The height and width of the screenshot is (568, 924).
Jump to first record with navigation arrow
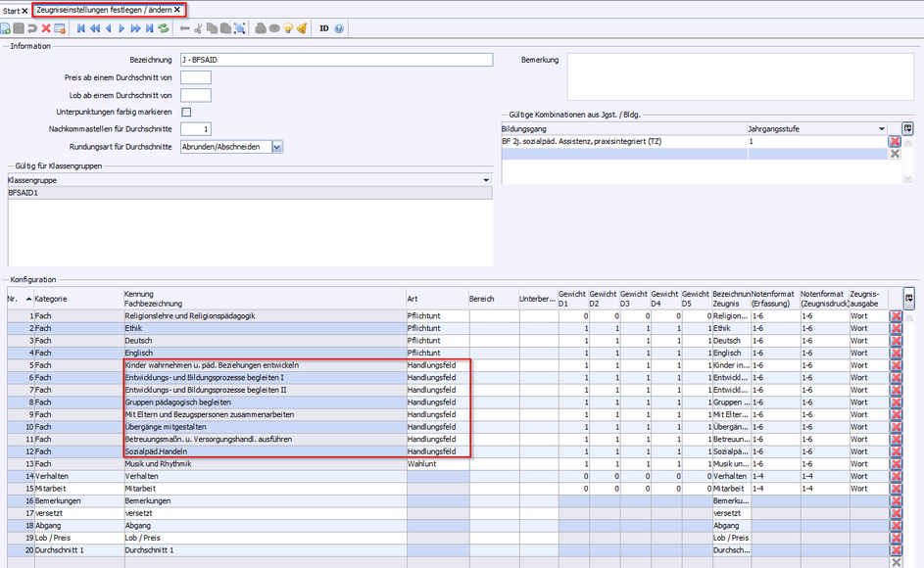(80, 28)
